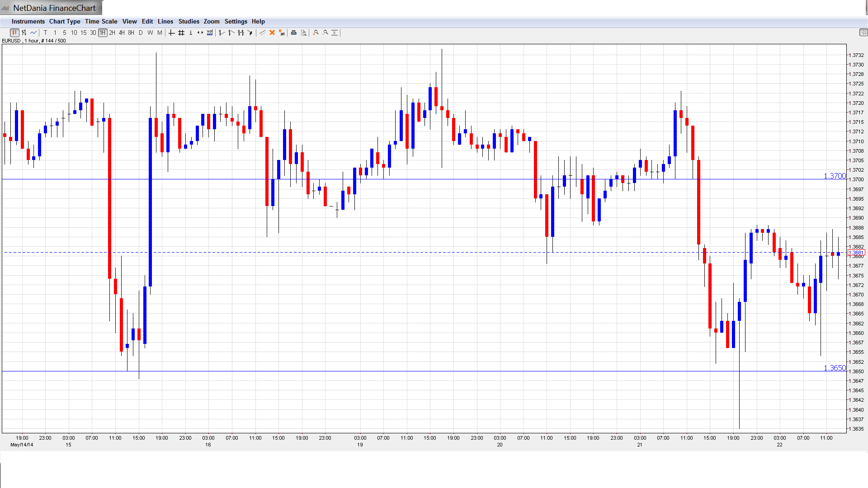Select 1H hourly time scale

[x=103, y=33]
